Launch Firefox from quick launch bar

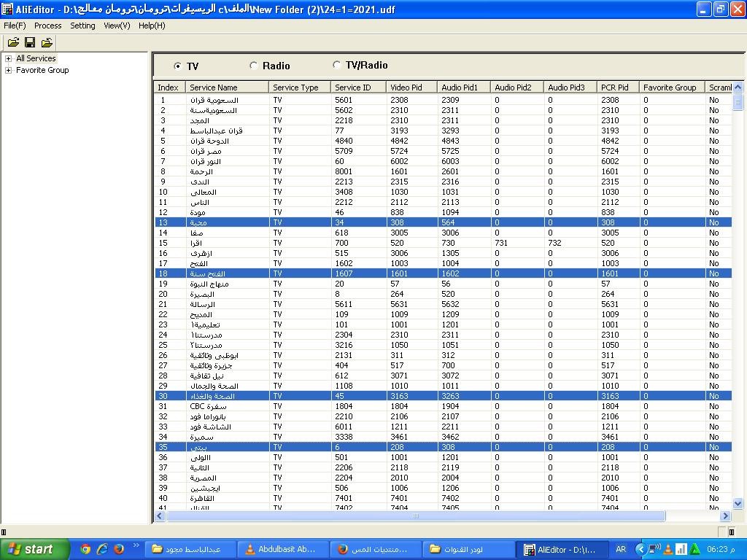pyautogui.click(x=118, y=549)
